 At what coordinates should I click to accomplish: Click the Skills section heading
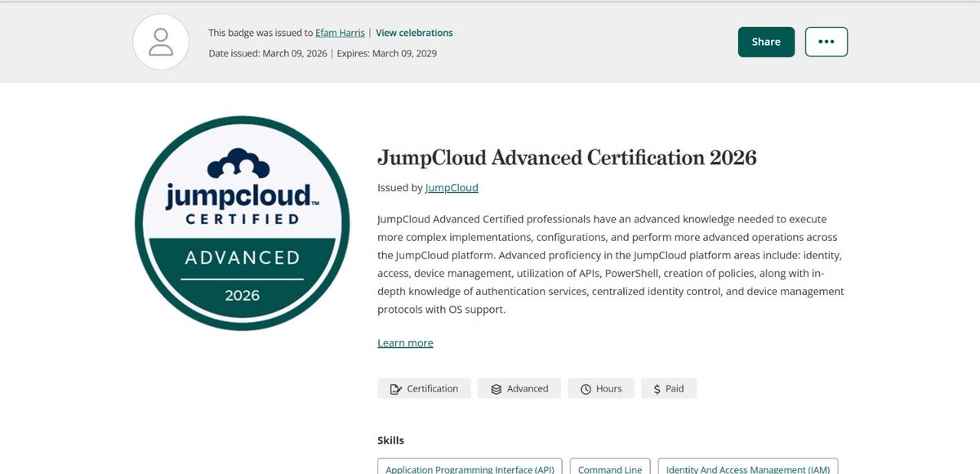pos(390,440)
